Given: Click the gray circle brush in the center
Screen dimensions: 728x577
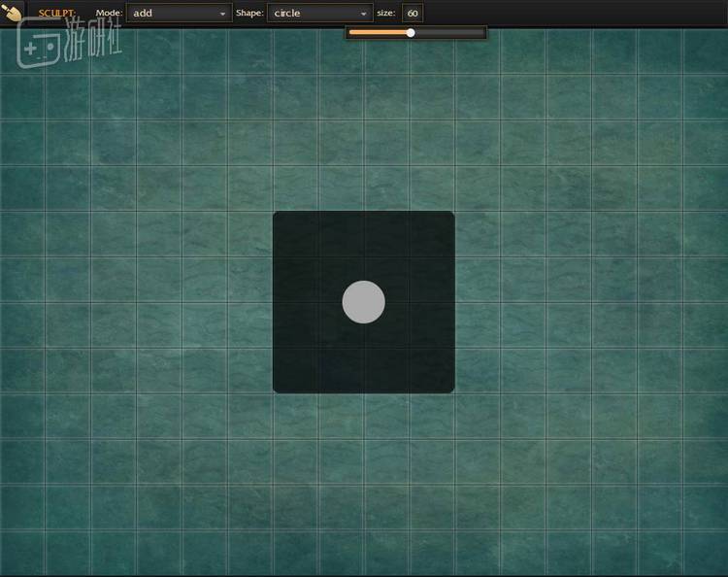Looking at the screenshot, I should pos(364,302).
